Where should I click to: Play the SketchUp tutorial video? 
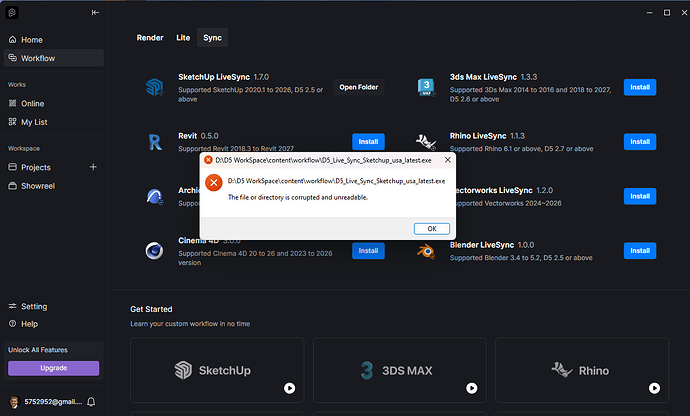click(x=289, y=388)
